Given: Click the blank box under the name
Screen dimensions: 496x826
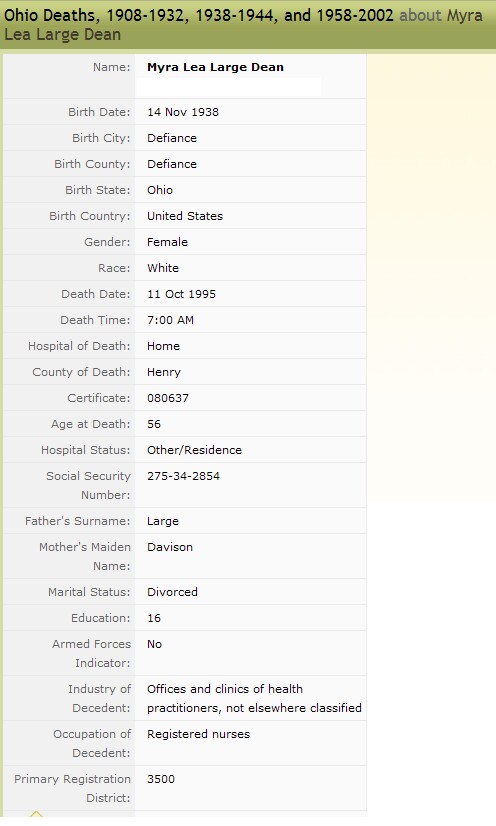Looking at the screenshot, I should click(x=229, y=87).
